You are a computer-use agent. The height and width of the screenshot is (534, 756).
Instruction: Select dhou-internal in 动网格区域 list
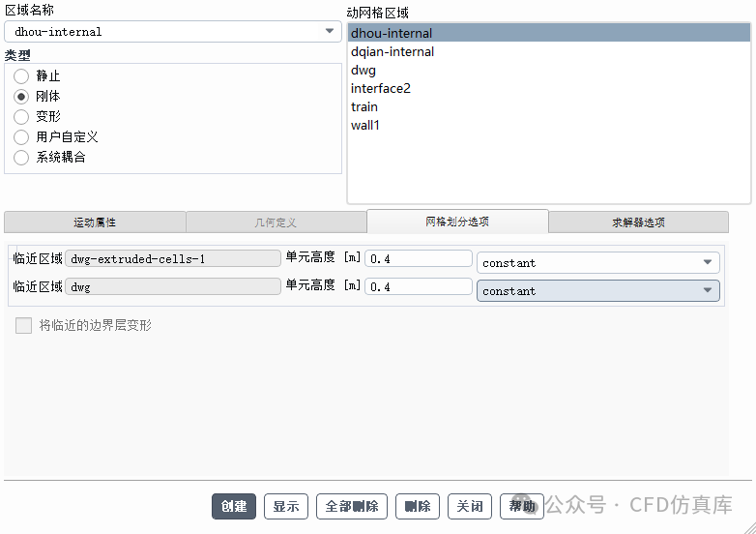[x=549, y=33]
